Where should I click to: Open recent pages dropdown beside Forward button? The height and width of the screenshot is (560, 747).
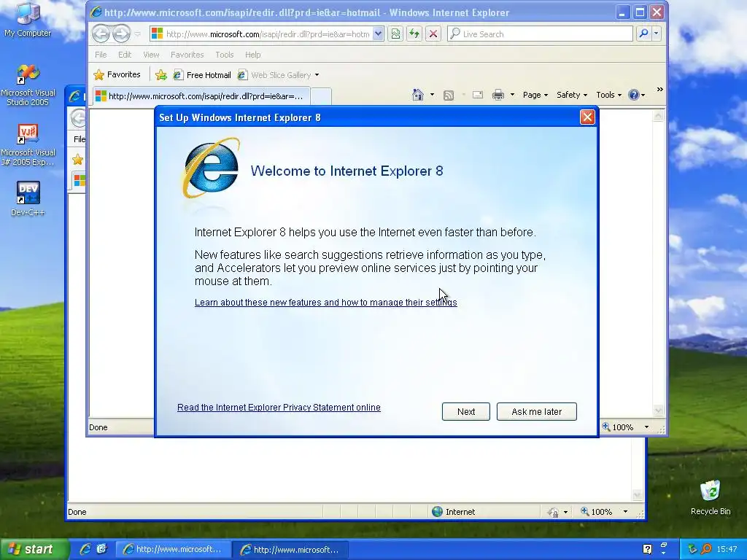pos(137,34)
